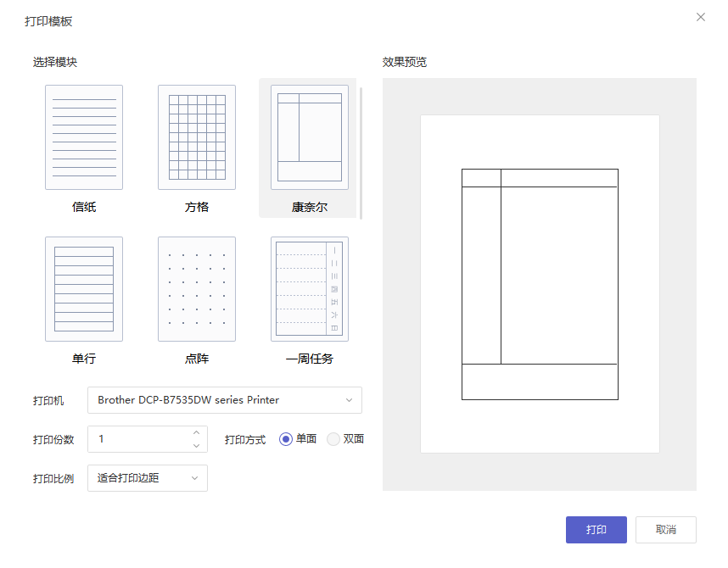Click the 康奈尔 template label text
Image resolution: width=728 pixels, height=568 pixels.
click(x=309, y=207)
